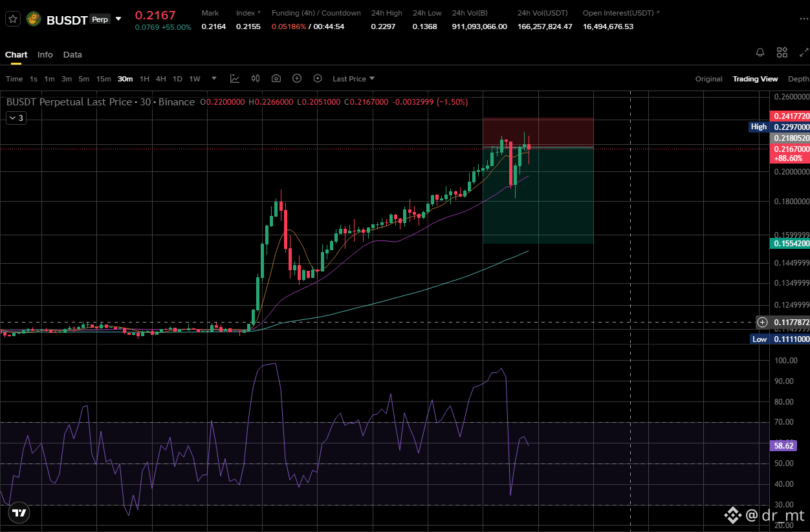Click the High 0.2297000 price label
This screenshot has width=810, height=532.
[780, 127]
